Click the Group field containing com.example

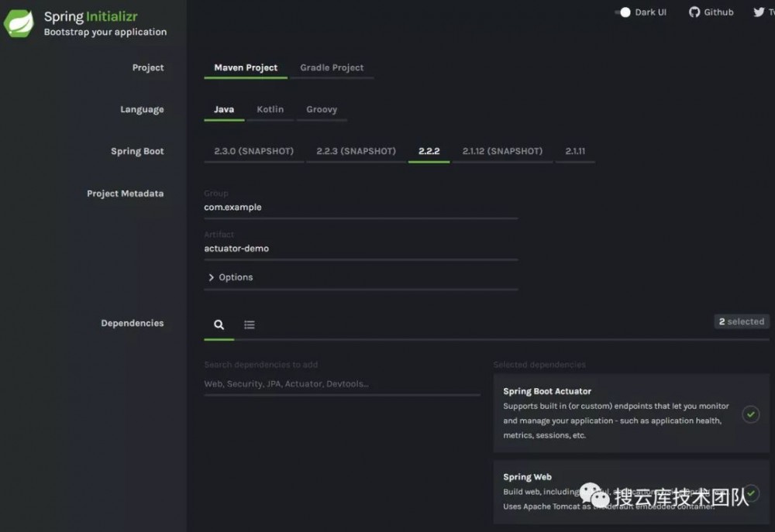360,208
